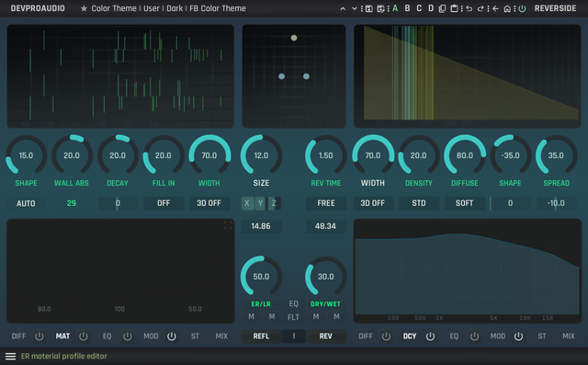Click the 14.86 value field
The width and height of the screenshot is (588, 365).
coord(261,226)
